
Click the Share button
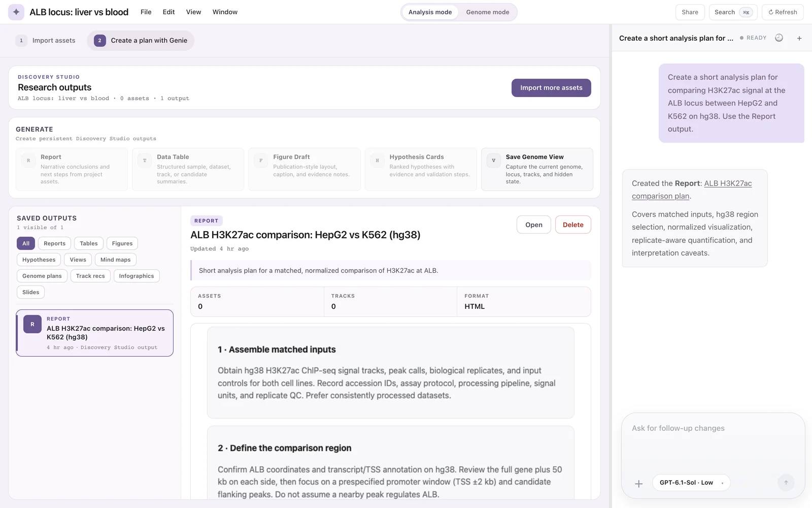(690, 12)
